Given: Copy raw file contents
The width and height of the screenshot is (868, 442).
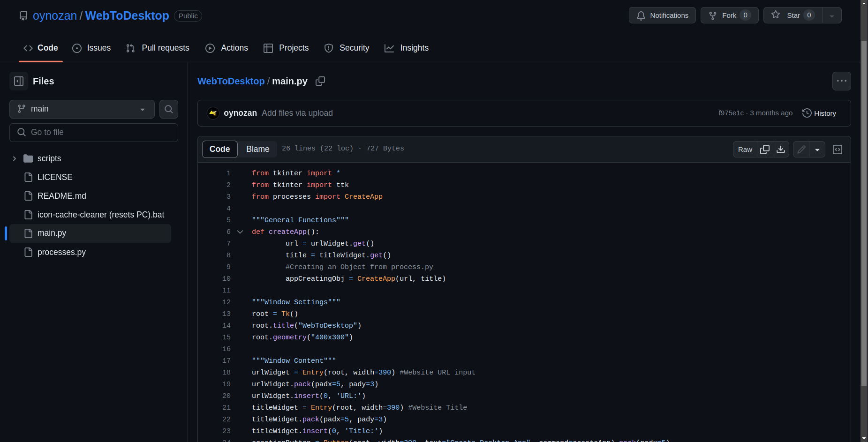Looking at the screenshot, I should coord(765,150).
